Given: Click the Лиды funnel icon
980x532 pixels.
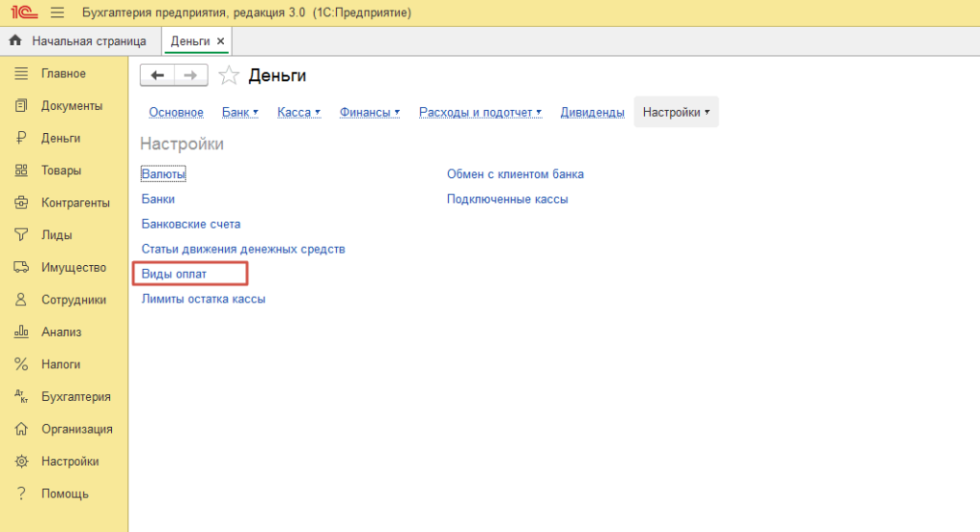Looking at the screenshot, I should coord(21,235).
